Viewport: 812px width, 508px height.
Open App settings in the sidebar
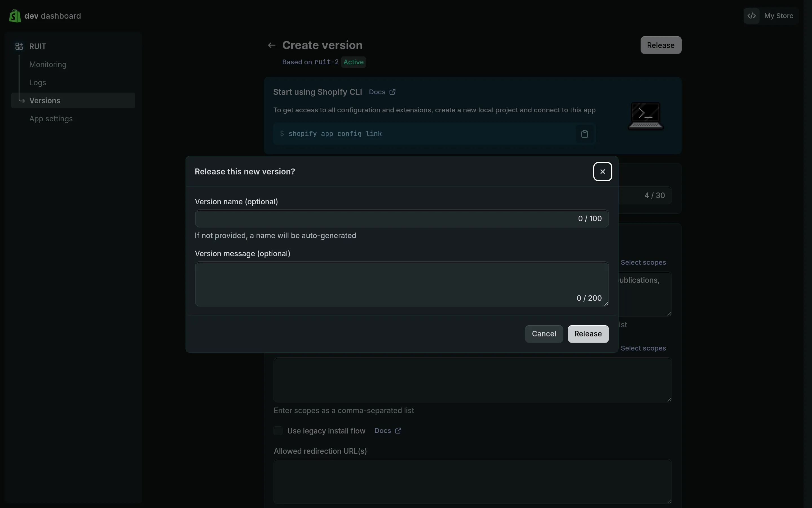pyautogui.click(x=51, y=119)
